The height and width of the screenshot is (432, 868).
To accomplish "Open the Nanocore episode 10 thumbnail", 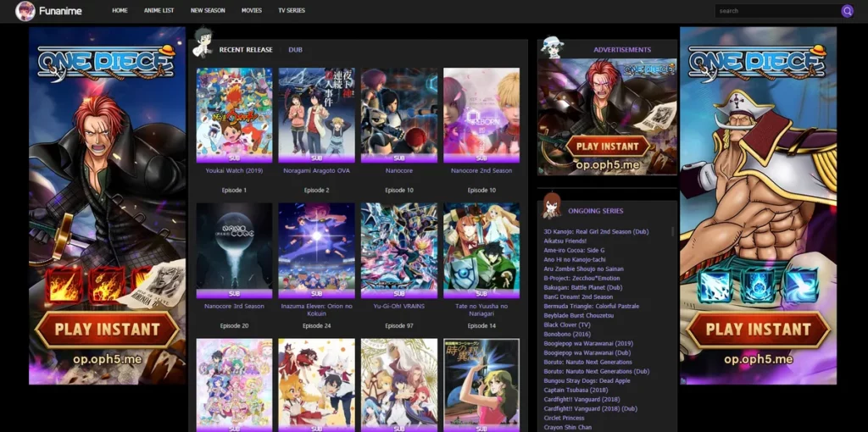I will tap(399, 115).
